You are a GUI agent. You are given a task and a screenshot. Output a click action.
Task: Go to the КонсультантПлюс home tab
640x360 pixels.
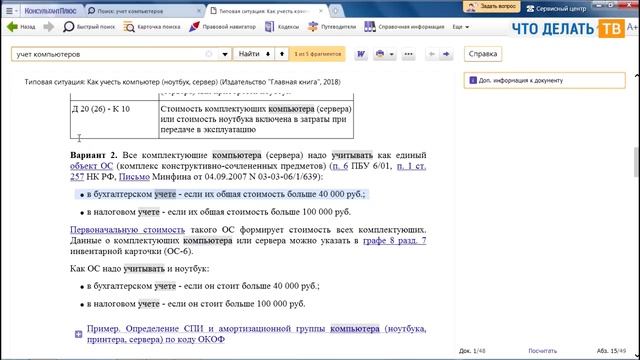pos(50,11)
